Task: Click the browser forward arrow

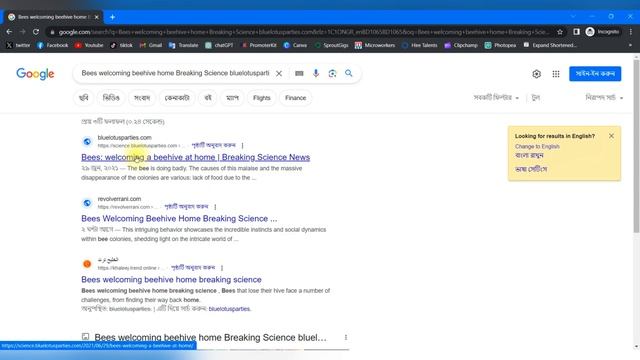Action: [x=22, y=32]
